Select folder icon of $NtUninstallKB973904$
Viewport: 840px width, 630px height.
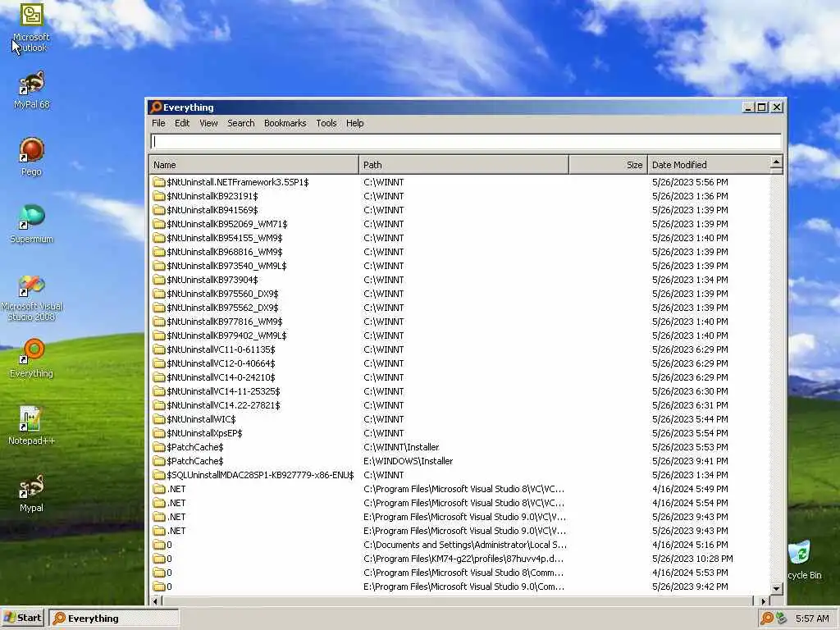(158, 280)
